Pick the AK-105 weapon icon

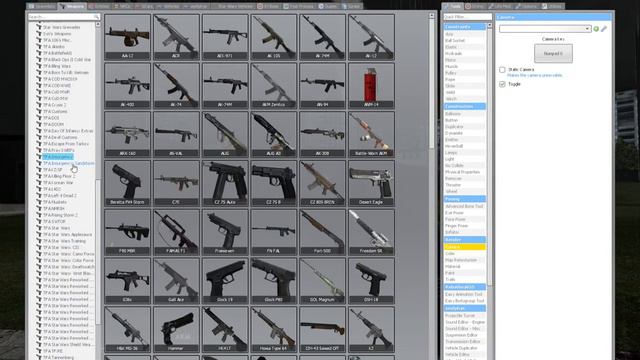point(274,37)
